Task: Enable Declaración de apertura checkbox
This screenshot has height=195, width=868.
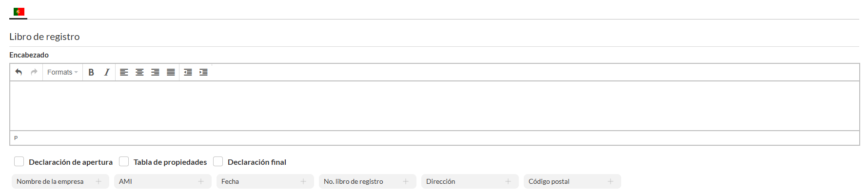Action: tap(19, 161)
